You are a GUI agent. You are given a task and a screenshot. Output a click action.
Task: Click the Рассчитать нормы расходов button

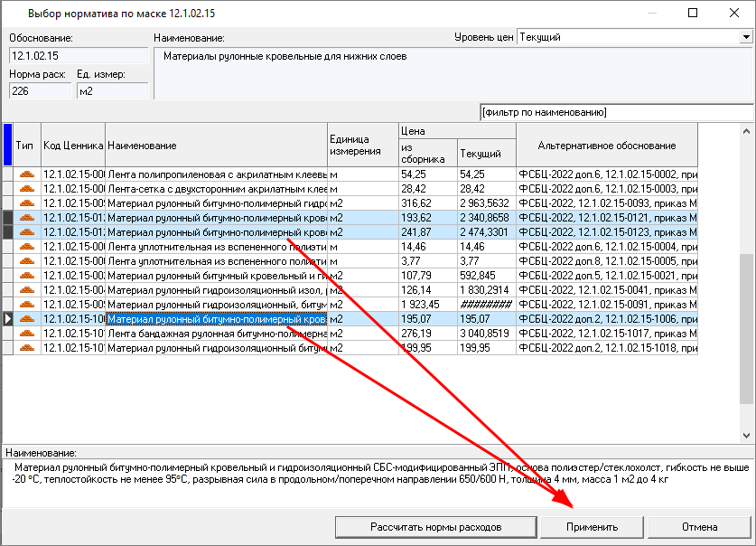pos(435,527)
